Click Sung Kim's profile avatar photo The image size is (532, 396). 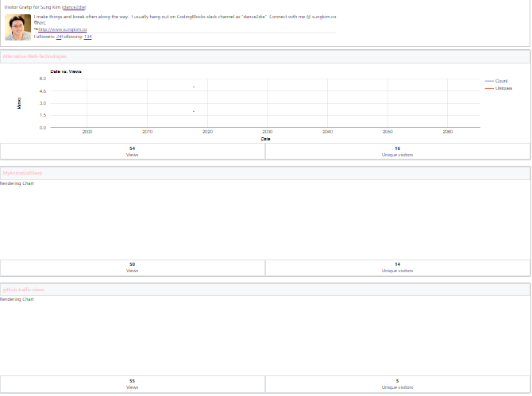coord(17,26)
